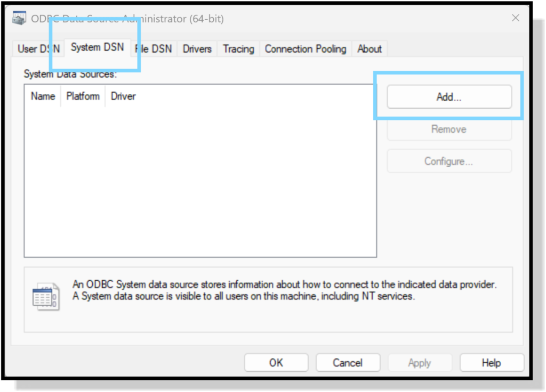The height and width of the screenshot is (392, 546).
Task: Open Help for the dialog
Action: pyautogui.click(x=491, y=363)
